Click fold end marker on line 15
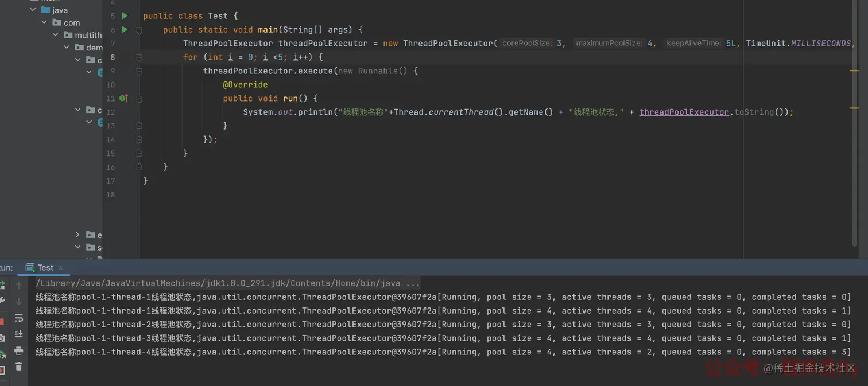The width and height of the screenshot is (868, 386). tap(139, 154)
